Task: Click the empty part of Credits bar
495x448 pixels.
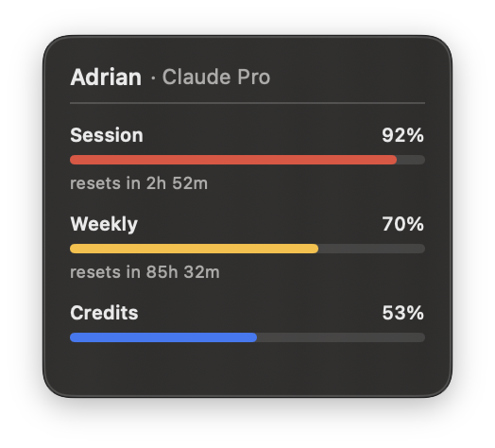Action: click(x=341, y=337)
